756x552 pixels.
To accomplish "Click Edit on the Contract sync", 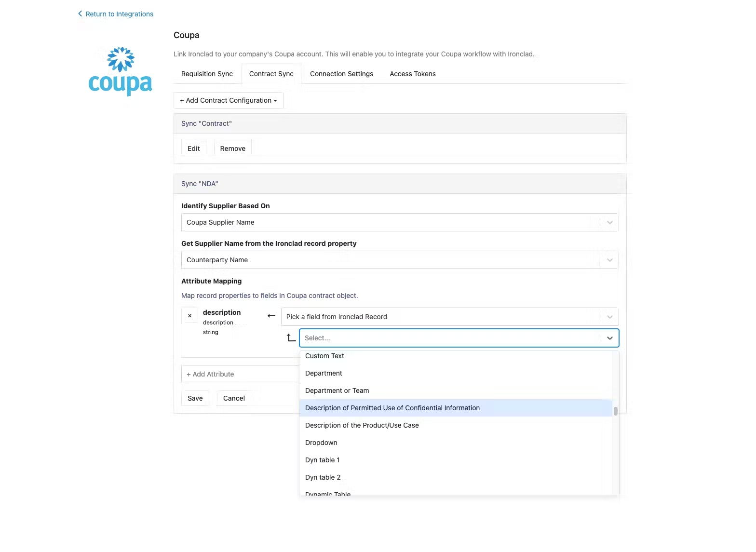I will click(194, 148).
